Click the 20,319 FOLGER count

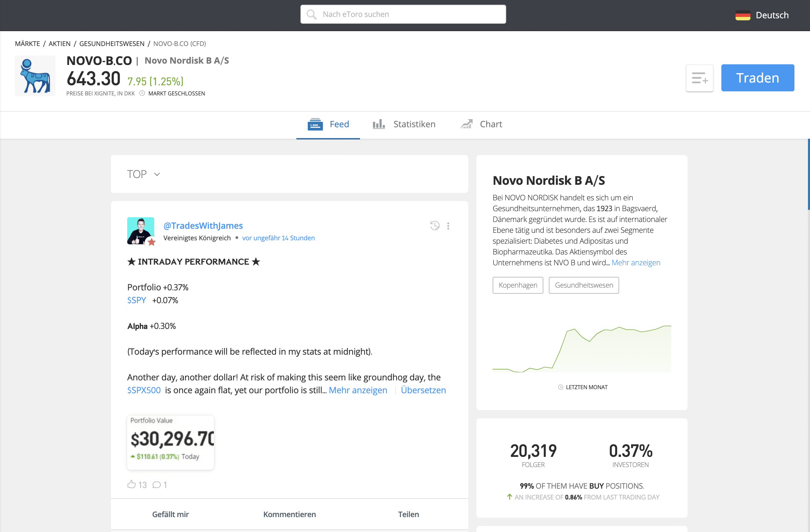point(533,455)
